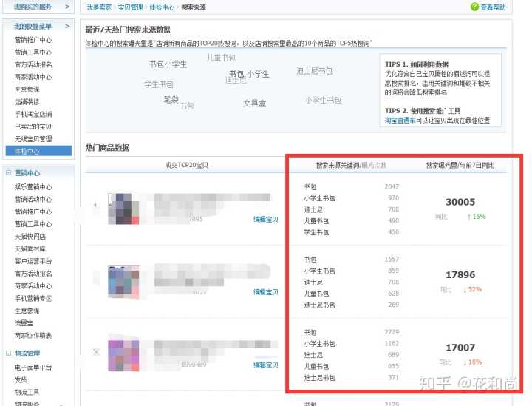Open 电子面单平台 sidebar item
This screenshot has width=532, height=406.
pyautogui.click(x=33, y=368)
